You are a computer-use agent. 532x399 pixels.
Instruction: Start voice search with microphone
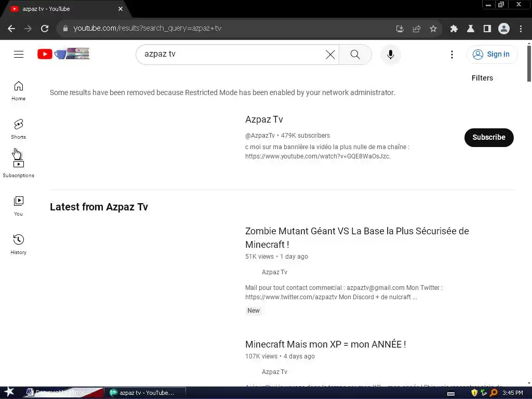click(x=391, y=54)
